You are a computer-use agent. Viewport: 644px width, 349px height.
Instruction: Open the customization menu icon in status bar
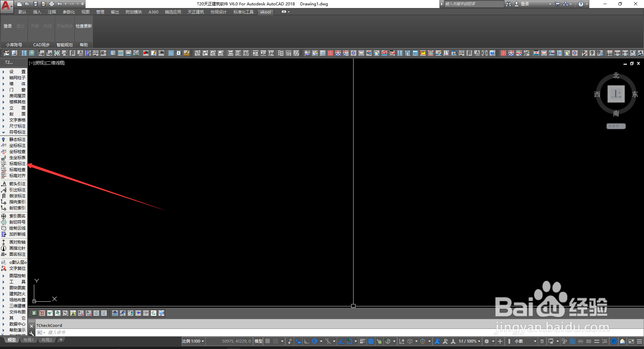coord(639,341)
